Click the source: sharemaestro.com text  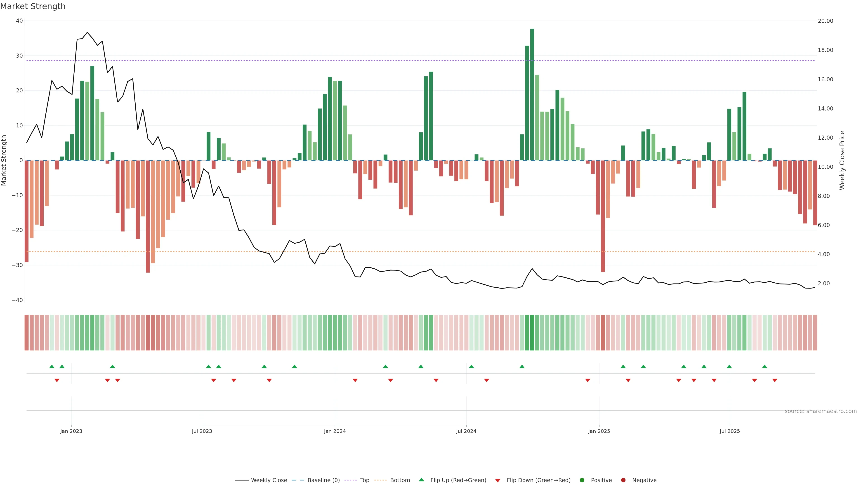(x=821, y=411)
